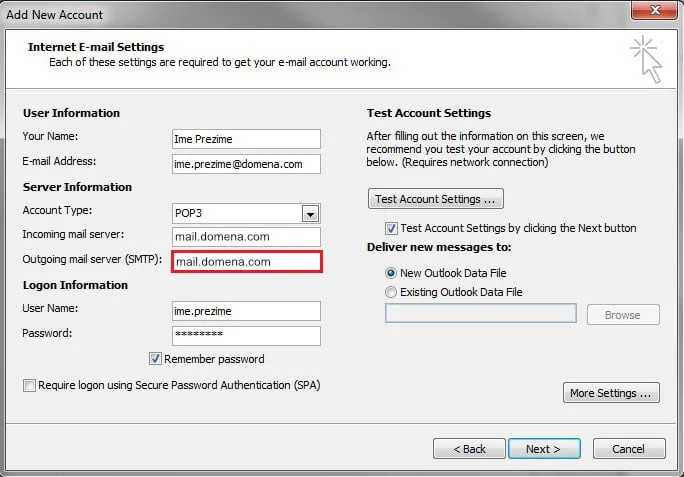
Task: Click the wizard cursor icon in header
Action: click(646, 60)
